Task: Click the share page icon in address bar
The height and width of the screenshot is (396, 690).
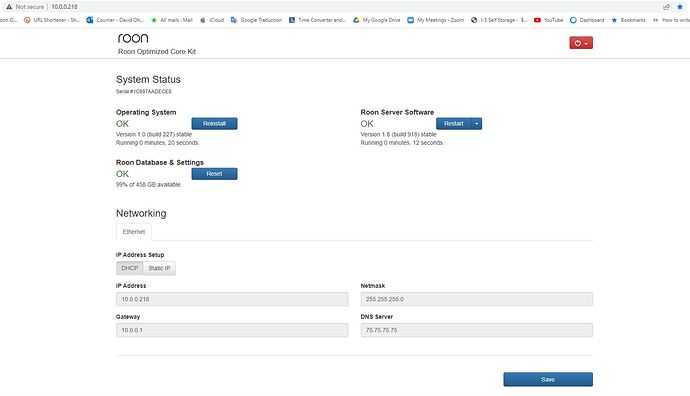Action: pos(666,7)
